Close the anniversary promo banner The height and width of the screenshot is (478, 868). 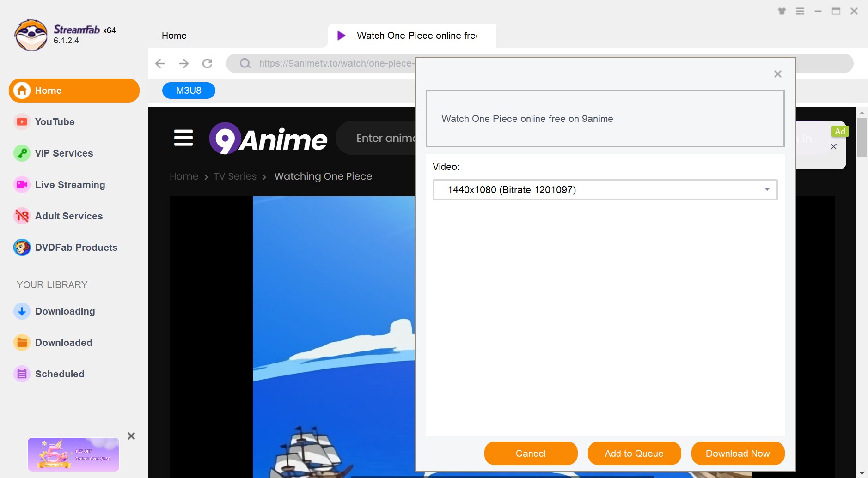coord(131,436)
